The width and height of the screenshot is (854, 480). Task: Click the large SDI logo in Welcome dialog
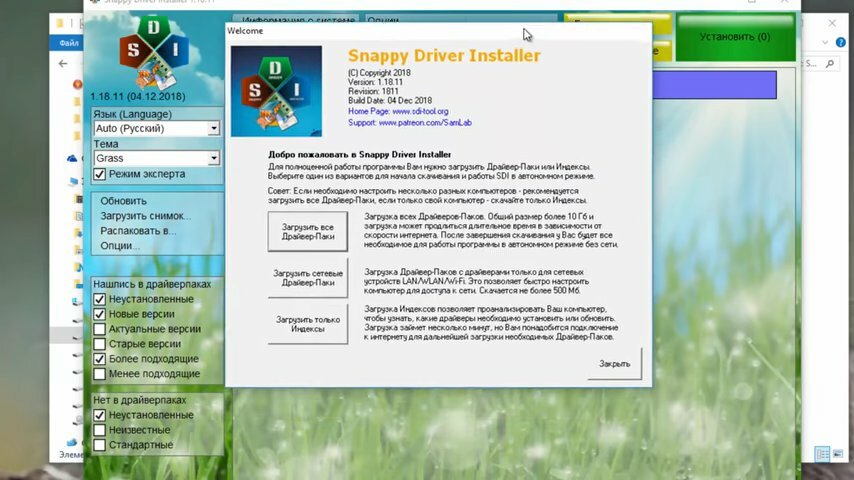pos(276,91)
